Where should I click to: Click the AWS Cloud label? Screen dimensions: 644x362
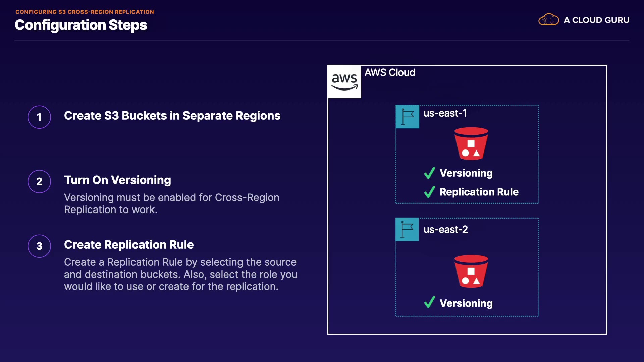(x=390, y=73)
